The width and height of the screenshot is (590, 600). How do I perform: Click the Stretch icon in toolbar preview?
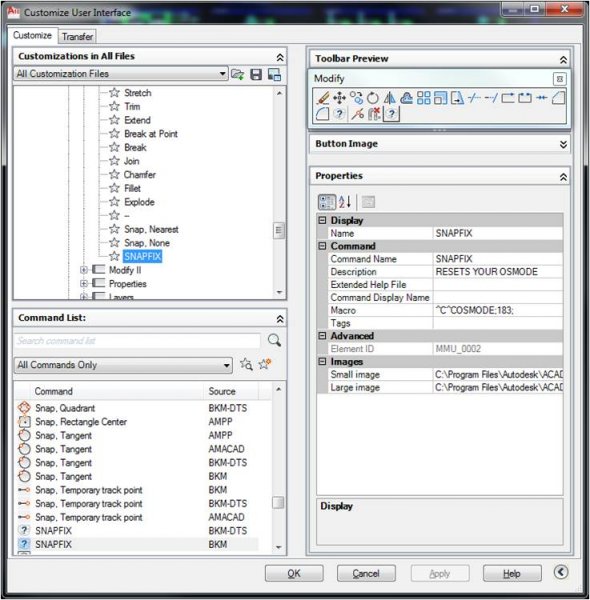tap(457, 98)
